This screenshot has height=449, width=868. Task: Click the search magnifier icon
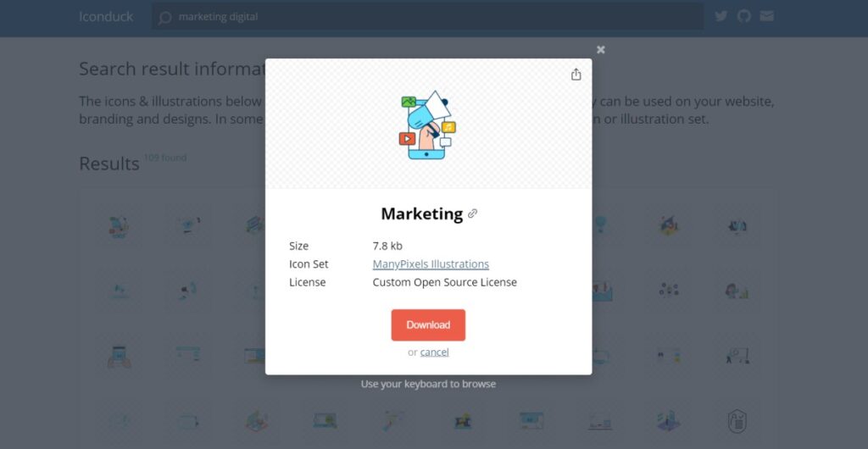(x=164, y=18)
